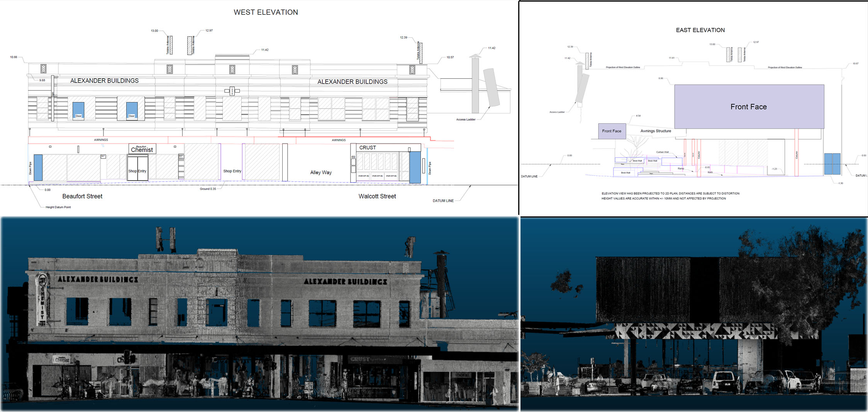Select the large purple Front Face swatch
The width and height of the screenshot is (868, 412).
748,107
